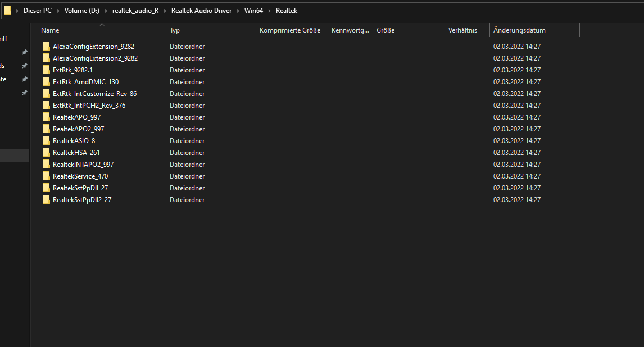This screenshot has width=644, height=347.
Task: Go to Volume (D:) breadcrumb
Action: tap(81, 11)
